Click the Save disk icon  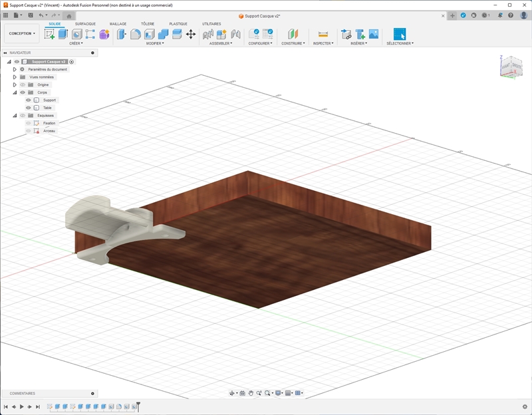(31, 15)
